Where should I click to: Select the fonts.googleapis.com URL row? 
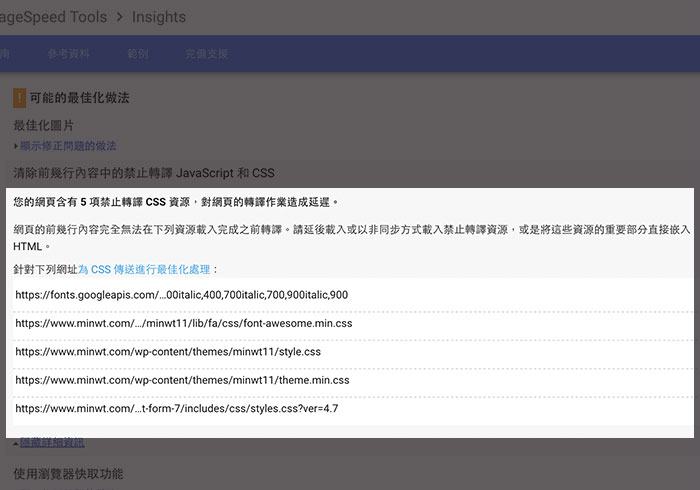pos(353,295)
